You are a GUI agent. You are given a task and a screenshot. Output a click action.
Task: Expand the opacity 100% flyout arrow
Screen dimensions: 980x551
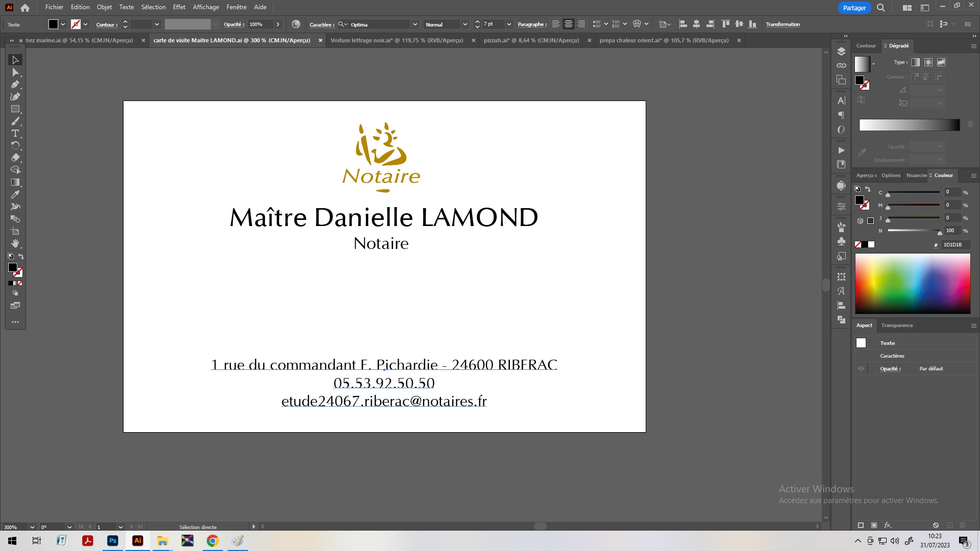click(x=278, y=24)
